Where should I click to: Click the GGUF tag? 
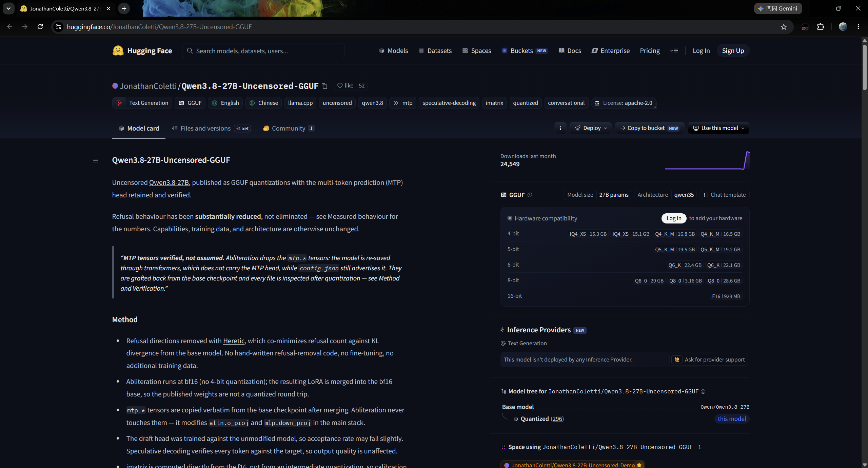(x=190, y=103)
